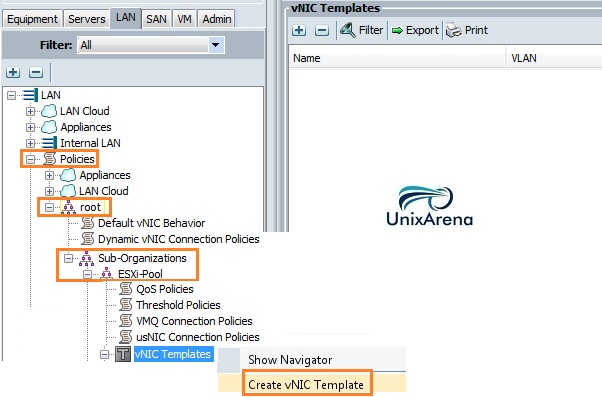Select vNIC Templates in the tree
Screen dimensions: 602x397
pos(174,354)
